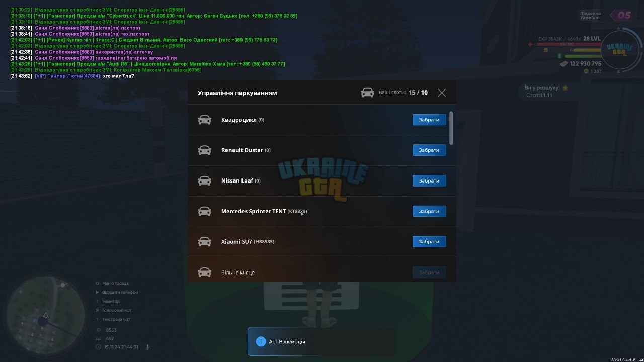Click the car icon beside Квадроцикл
This screenshot has width=644, height=362.
tap(204, 120)
